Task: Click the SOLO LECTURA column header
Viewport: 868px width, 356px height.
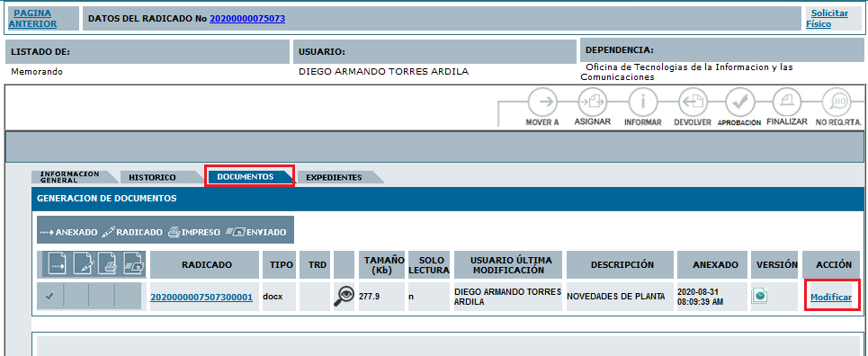Action: coord(430,264)
